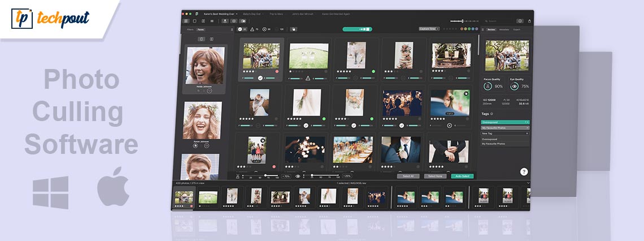The height and width of the screenshot is (241, 644).
Task: Open the Trip to Mars tab
Action: click(x=276, y=14)
